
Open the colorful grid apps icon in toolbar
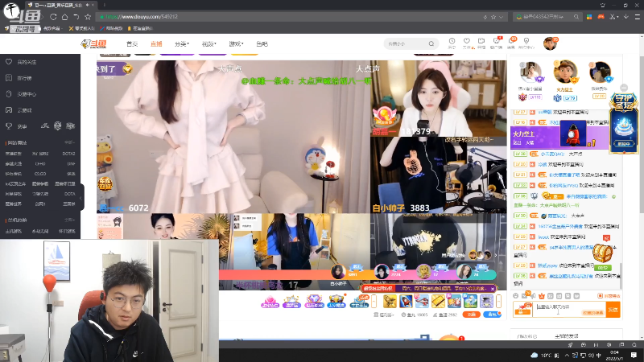pyautogui.click(x=589, y=17)
